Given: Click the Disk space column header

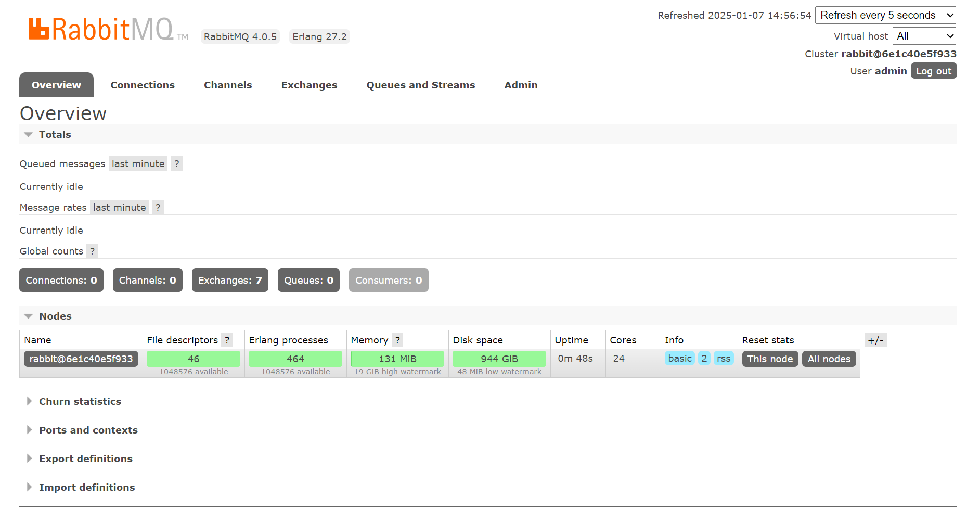Looking at the screenshot, I should pos(478,340).
